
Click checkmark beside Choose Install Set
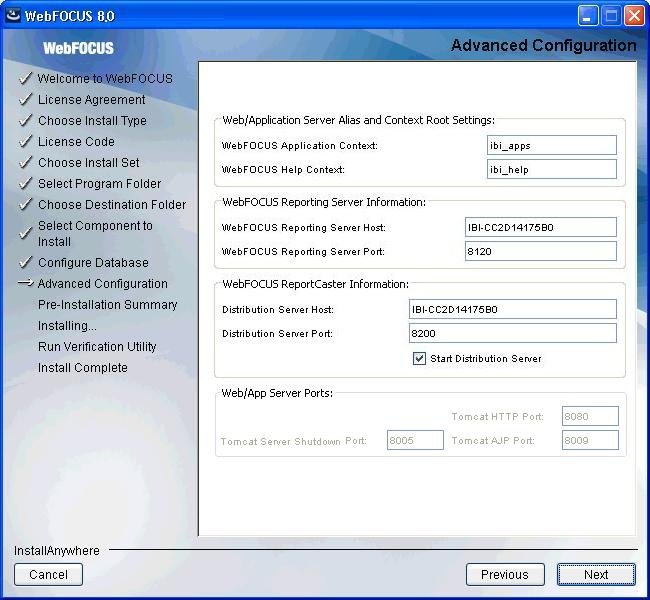point(26,162)
